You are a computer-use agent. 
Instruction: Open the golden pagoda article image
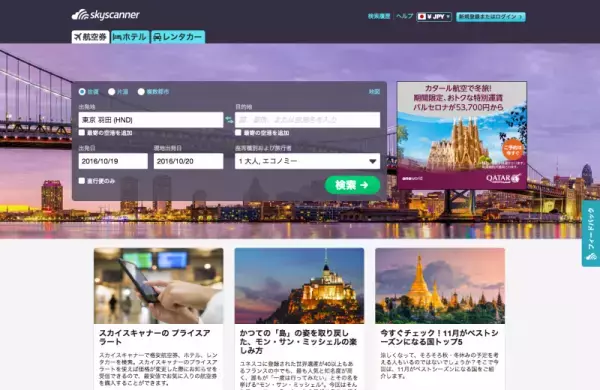[440, 286]
